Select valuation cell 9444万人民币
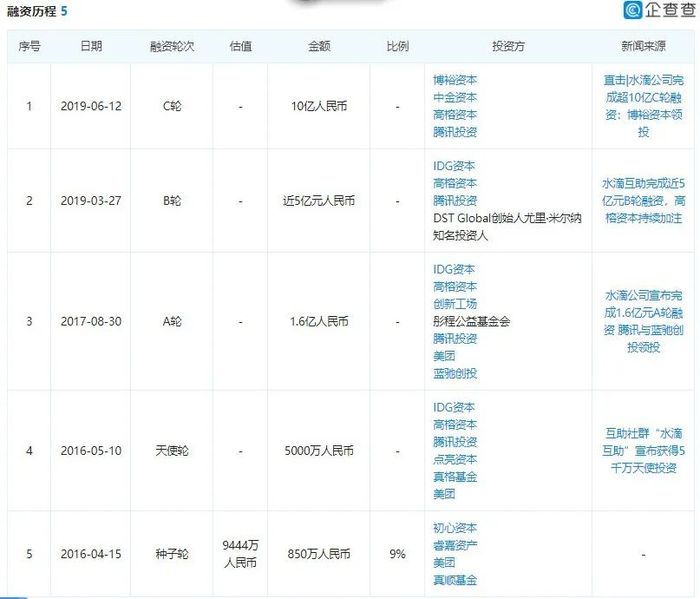 [x=241, y=554]
